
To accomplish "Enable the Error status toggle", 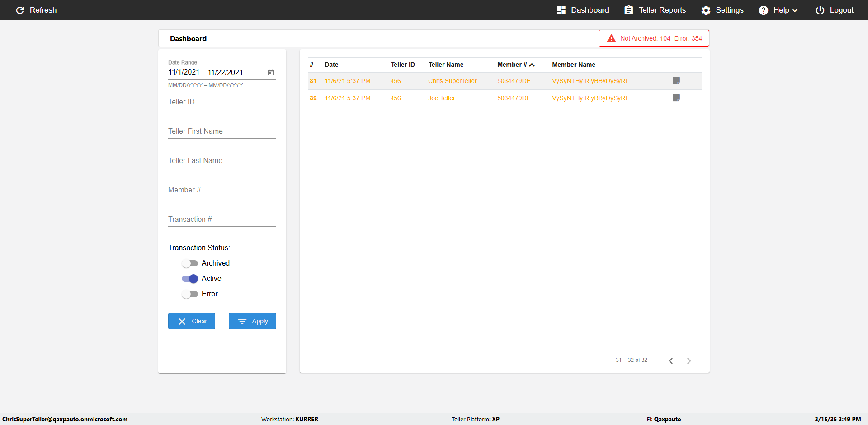I will [190, 294].
